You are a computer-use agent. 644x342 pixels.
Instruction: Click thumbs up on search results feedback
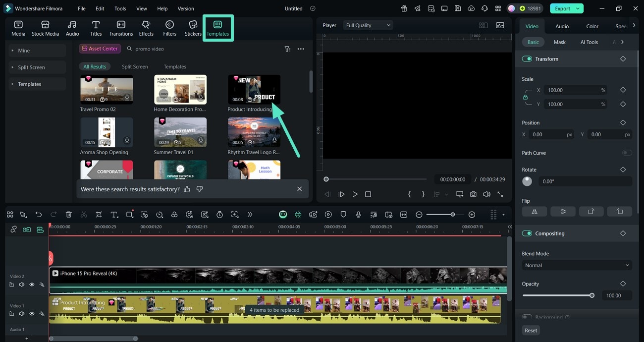[x=187, y=189]
